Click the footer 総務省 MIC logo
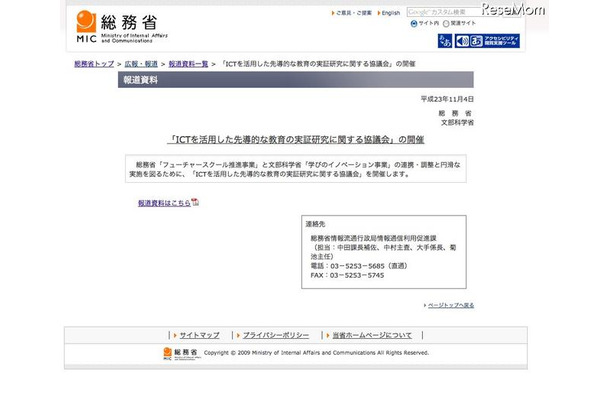The width and height of the screenshot is (610, 400). 179,352
